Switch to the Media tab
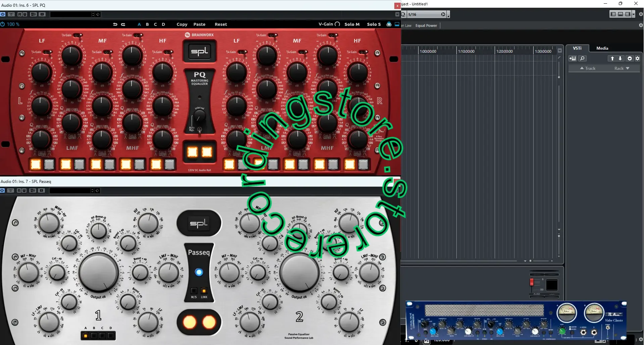Viewport: 644px width, 345px height. coord(602,48)
